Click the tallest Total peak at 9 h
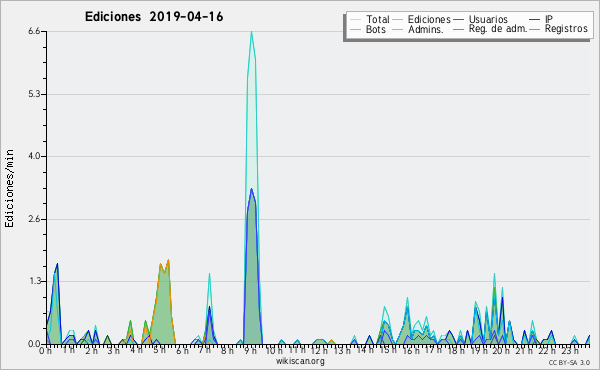Image resolution: width=600 pixels, height=370 pixels. pyautogui.click(x=251, y=32)
